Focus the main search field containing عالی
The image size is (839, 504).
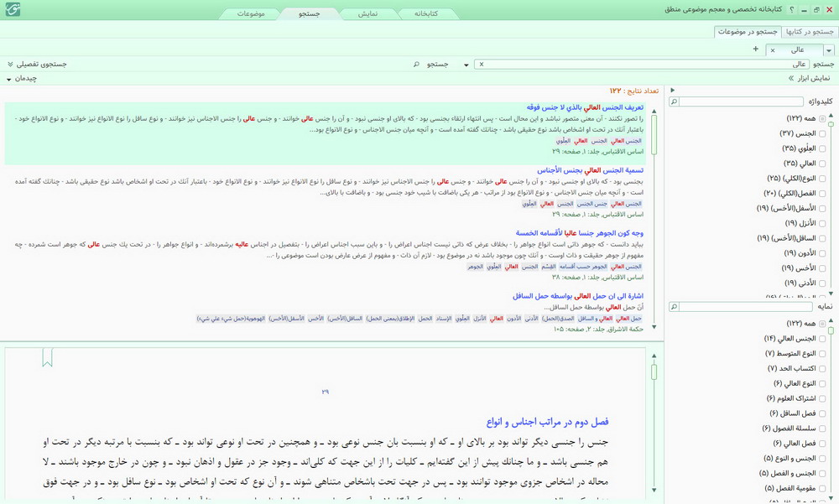pyautogui.click(x=642, y=65)
